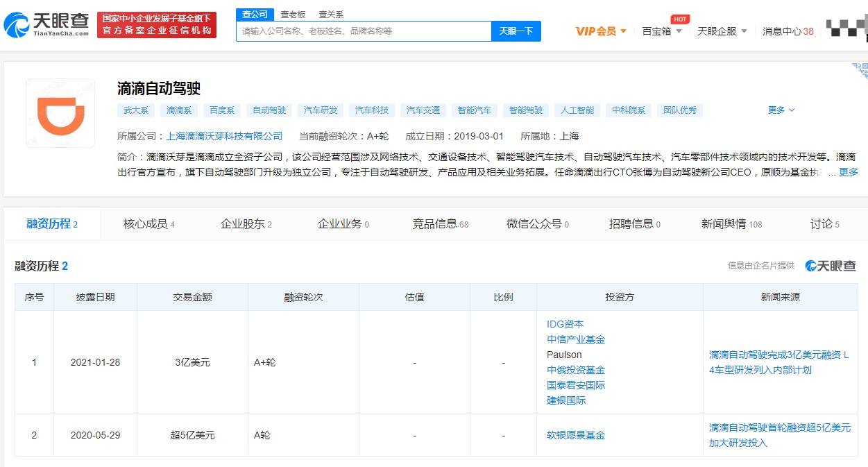868x467 pixels.
Task: Click the 人工智能 tag
Action: click(x=577, y=110)
